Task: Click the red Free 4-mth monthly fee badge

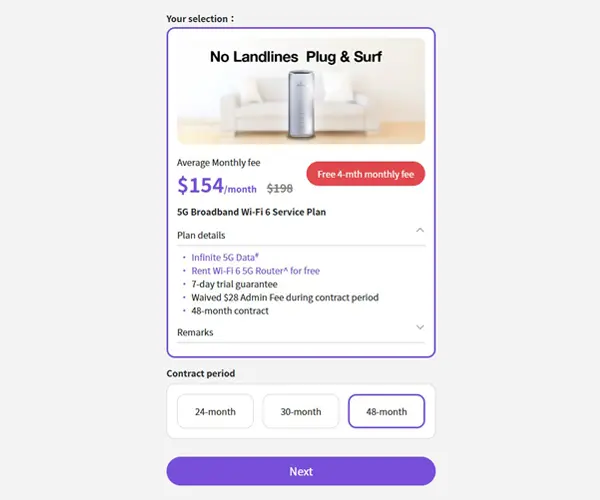Action: [x=365, y=174]
